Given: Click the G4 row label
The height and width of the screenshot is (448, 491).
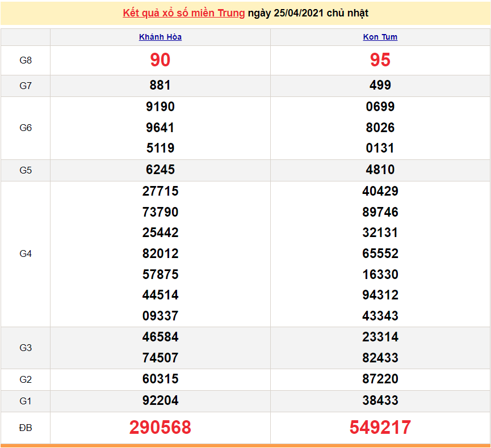Looking at the screenshot, I should (26, 253).
